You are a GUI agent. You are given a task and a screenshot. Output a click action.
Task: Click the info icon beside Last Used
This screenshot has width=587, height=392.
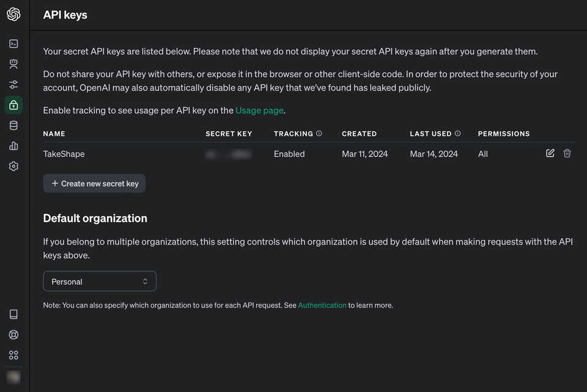click(x=458, y=133)
